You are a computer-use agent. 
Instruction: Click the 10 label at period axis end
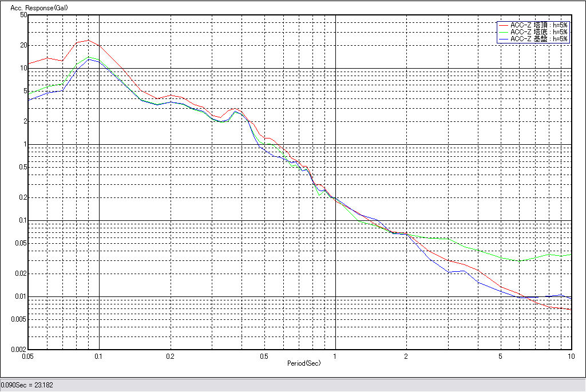coord(570,357)
